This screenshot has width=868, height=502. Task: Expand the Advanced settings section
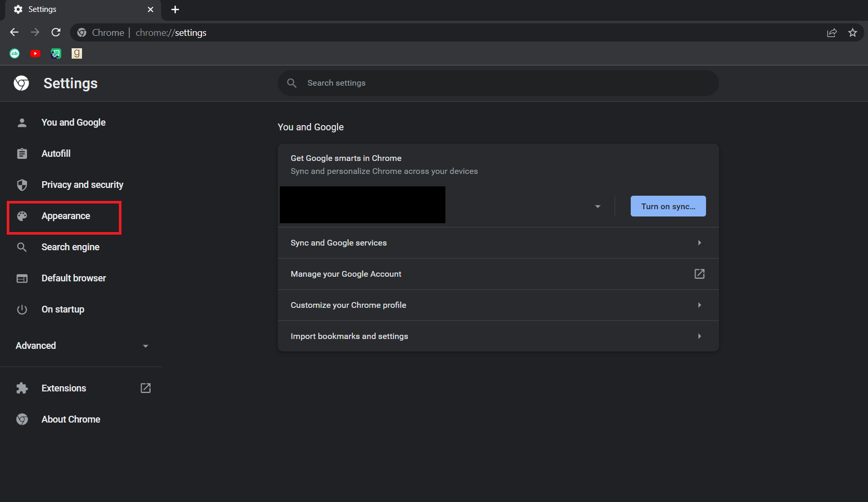tap(82, 346)
